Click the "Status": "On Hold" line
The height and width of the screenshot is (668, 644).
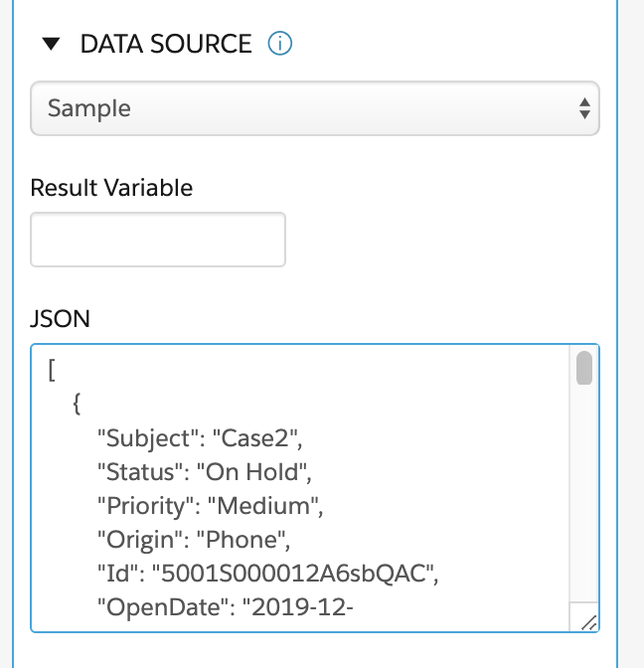click(x=205, y=472)
